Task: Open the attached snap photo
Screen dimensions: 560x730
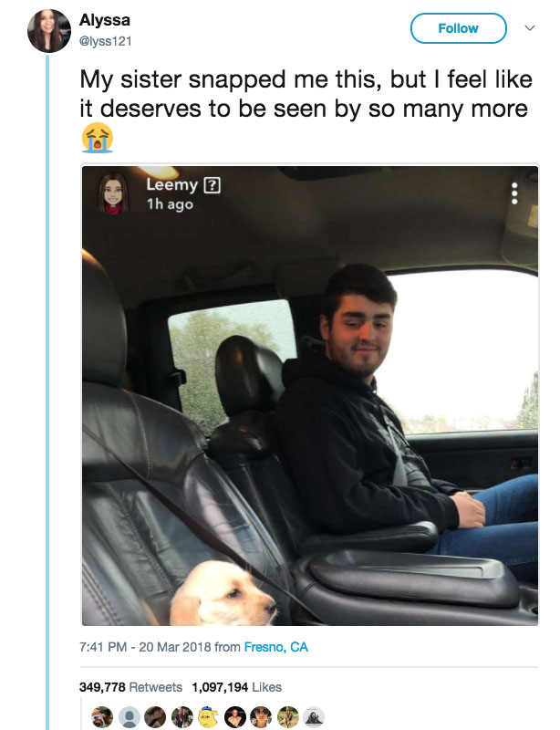Action: point(310,411)
